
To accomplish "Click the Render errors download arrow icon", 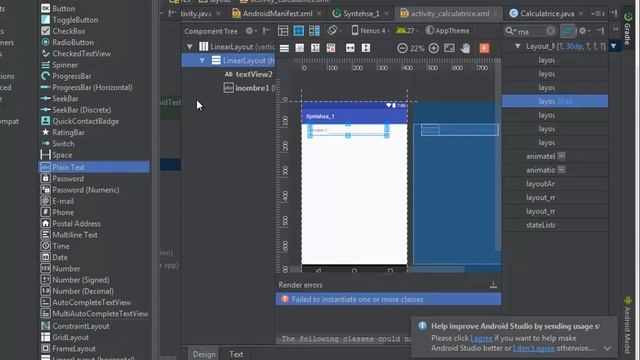I will click(493, 284).
